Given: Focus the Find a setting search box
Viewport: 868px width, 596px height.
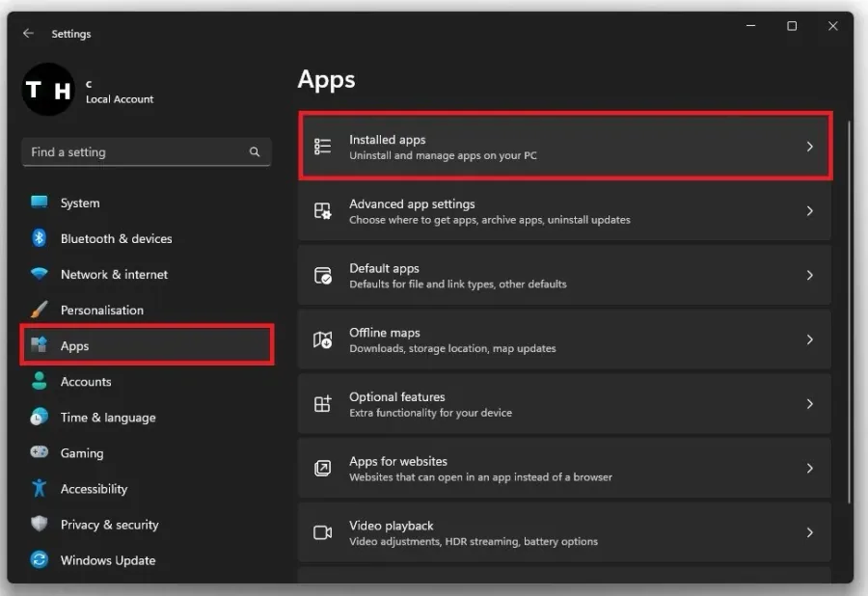Looking at the screenshot, I should click(147, 151).
